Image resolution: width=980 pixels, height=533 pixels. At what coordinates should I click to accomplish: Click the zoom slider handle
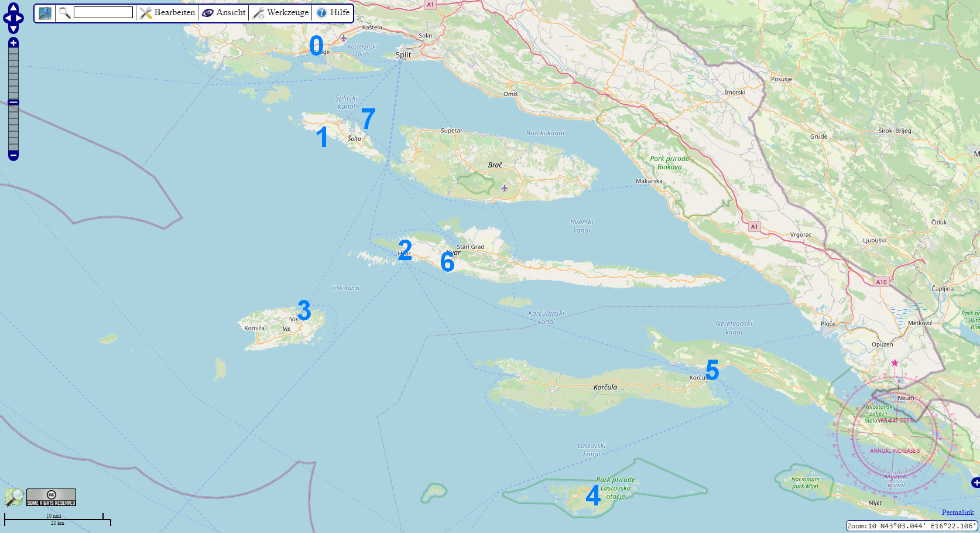coord(13,102)
